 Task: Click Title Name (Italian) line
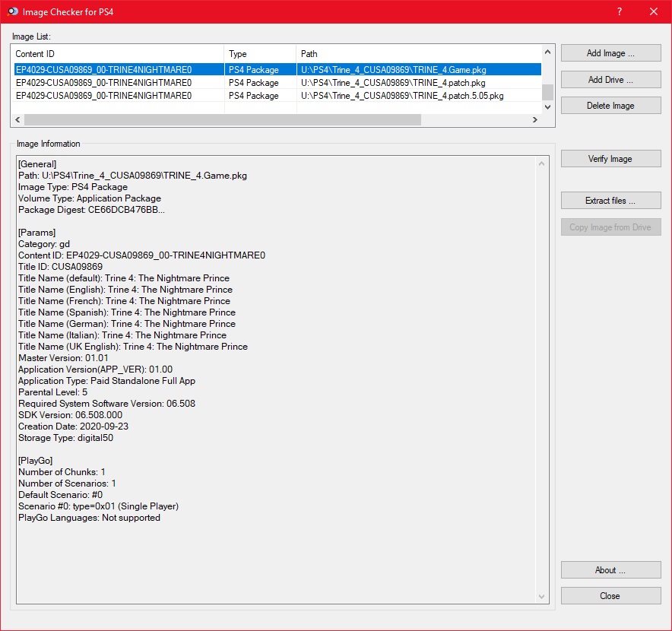[x=122, y=335]
